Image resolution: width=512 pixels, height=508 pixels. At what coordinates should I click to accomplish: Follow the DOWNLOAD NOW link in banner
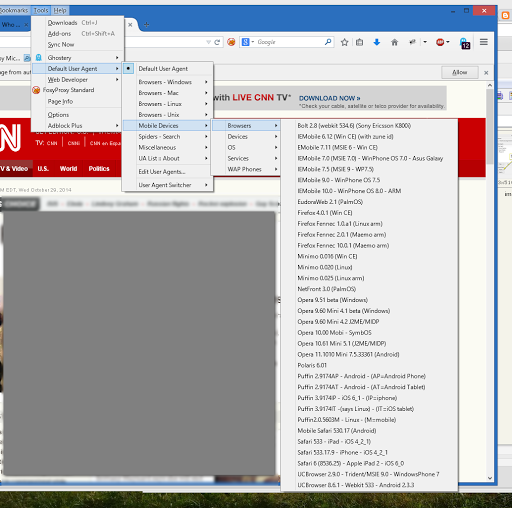point(329,98)
